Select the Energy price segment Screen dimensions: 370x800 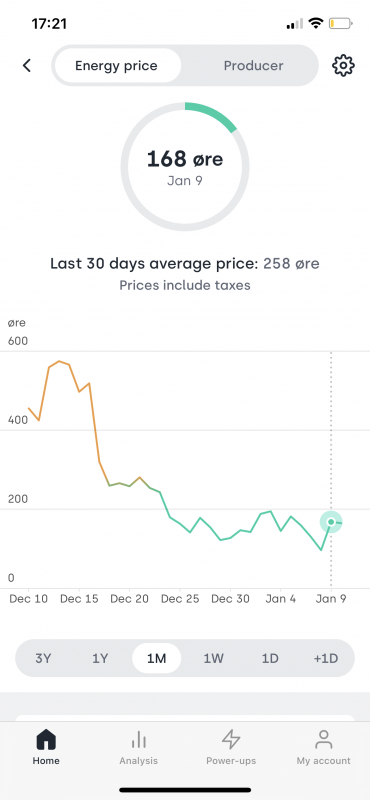pyautogui.click(x=116, y=65)
